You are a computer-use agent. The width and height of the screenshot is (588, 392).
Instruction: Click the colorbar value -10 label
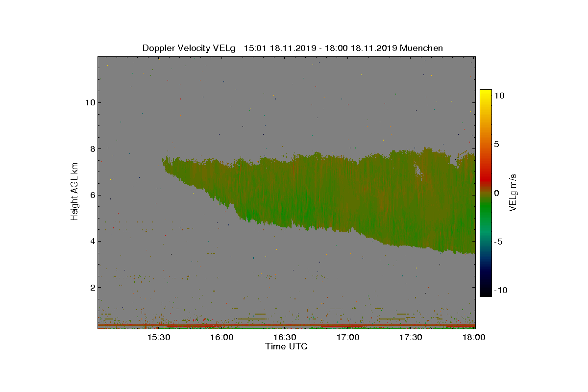pyautogui.click(x=501, y=290)
